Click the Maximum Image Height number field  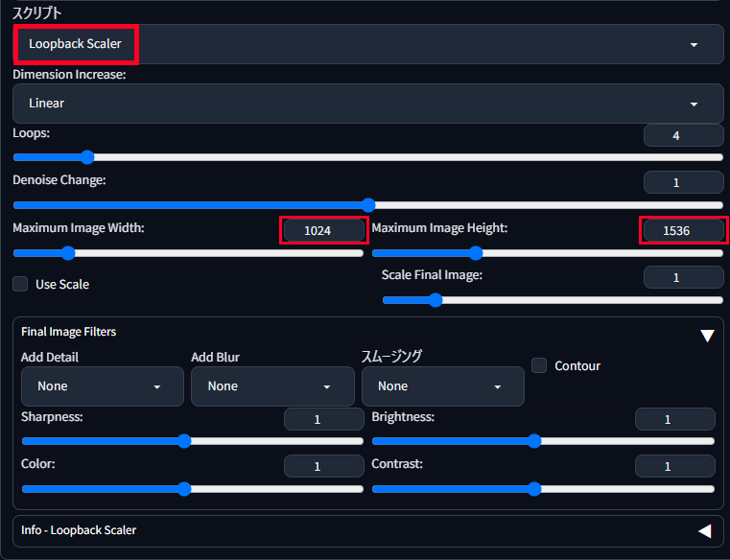(x=683, y=230)
